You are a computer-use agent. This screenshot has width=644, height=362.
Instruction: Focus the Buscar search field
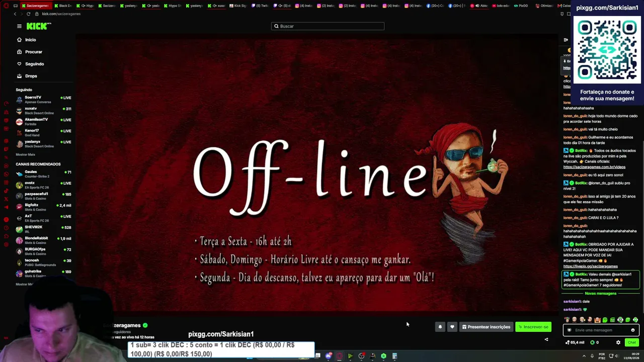[x=328, y=26]
